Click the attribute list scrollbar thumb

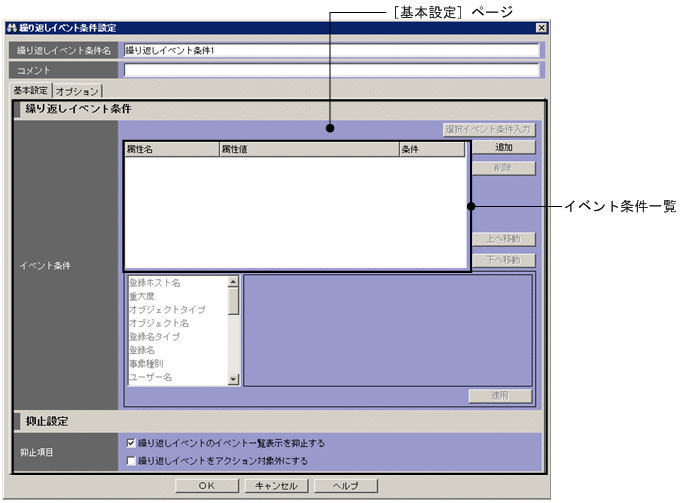(x=233, y=301)
